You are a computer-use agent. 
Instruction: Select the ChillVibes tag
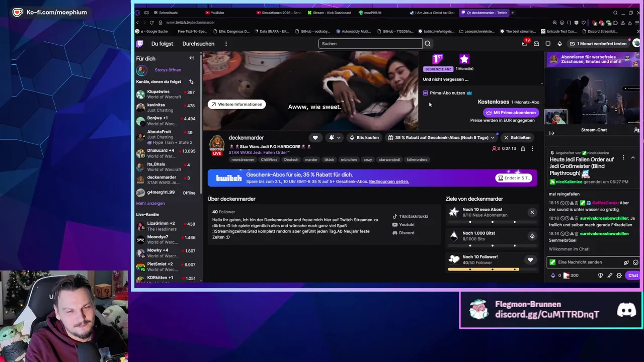[x=269, y=159]
